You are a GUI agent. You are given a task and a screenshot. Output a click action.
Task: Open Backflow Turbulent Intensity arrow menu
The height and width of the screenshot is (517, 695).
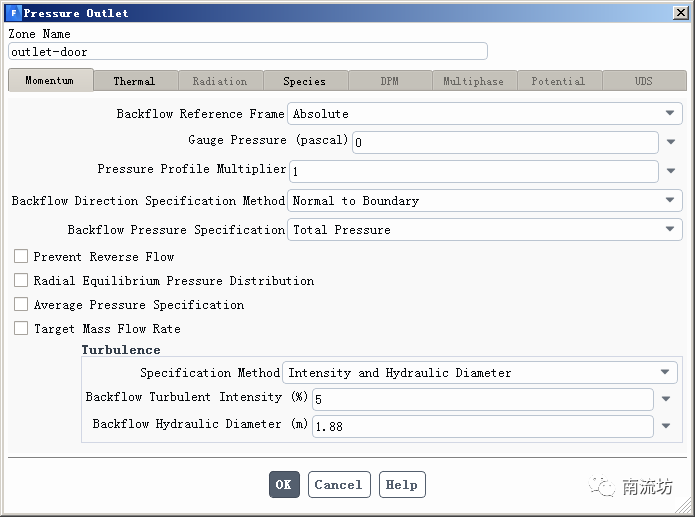(x=667, y=399)
